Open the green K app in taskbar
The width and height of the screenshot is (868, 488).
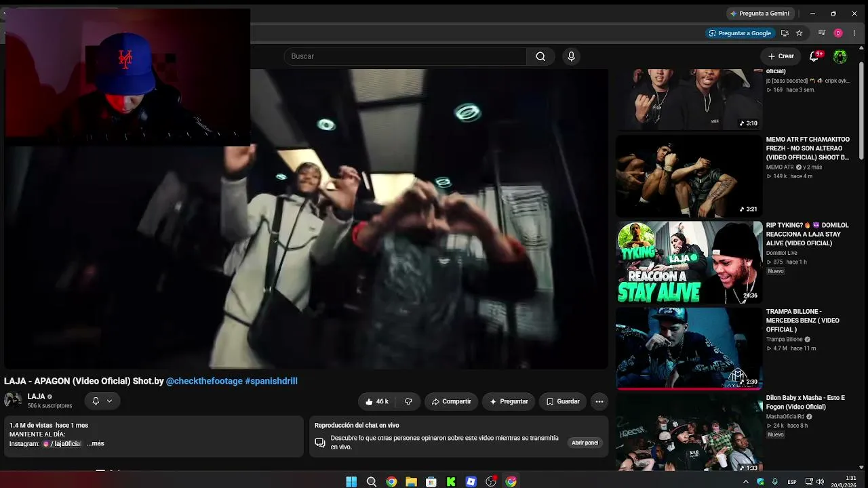tap(451, 482)
